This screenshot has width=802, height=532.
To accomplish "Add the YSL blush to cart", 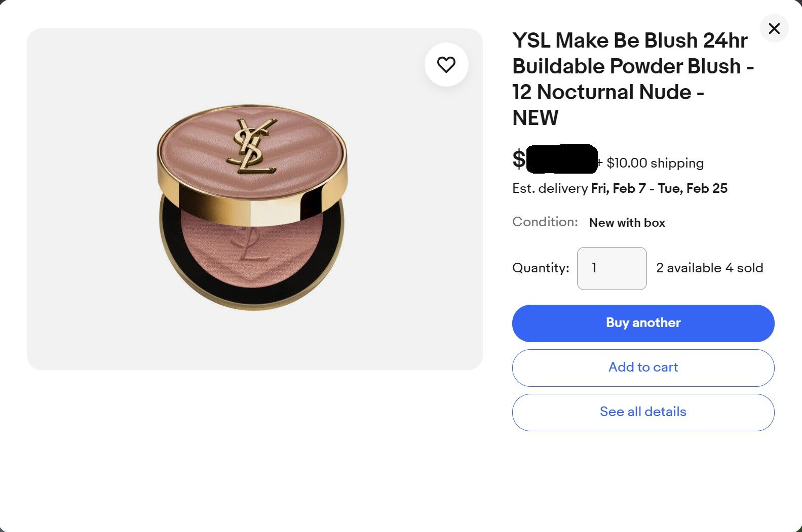I will pyautogui.click(x=643, y=367).
